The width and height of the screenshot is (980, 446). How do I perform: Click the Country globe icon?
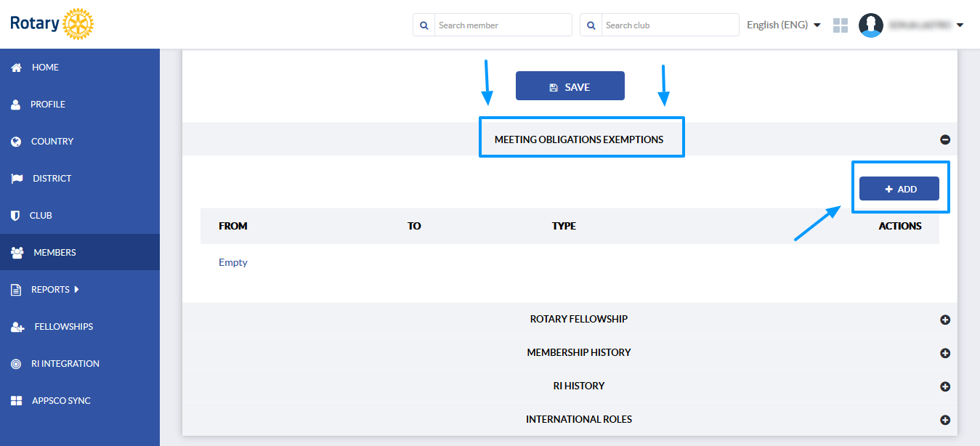click(x=16, y=142)
